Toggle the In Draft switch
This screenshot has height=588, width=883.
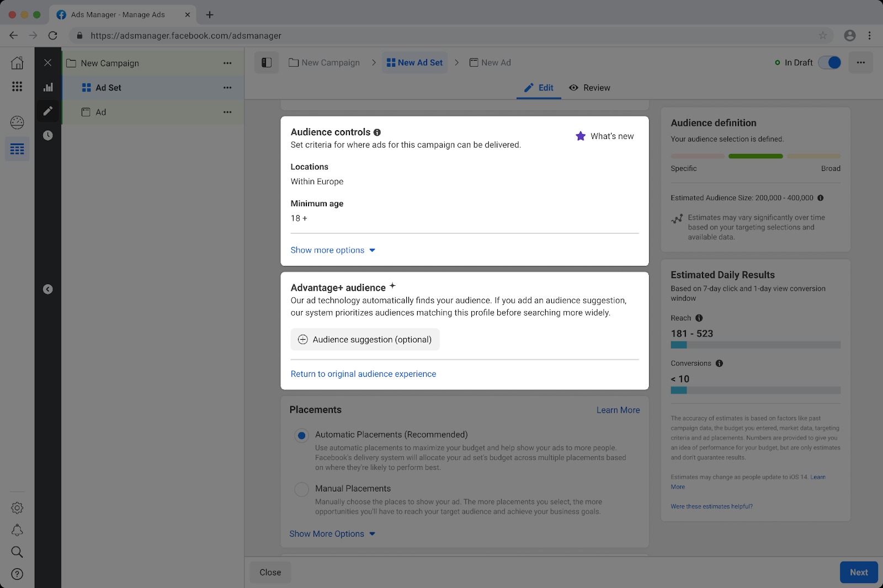click(829, 62)
